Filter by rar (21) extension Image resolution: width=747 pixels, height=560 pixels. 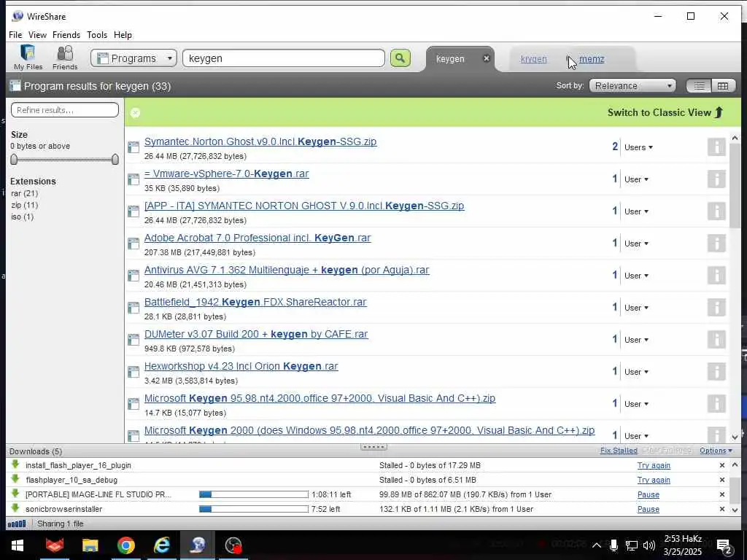pos(24,193)
